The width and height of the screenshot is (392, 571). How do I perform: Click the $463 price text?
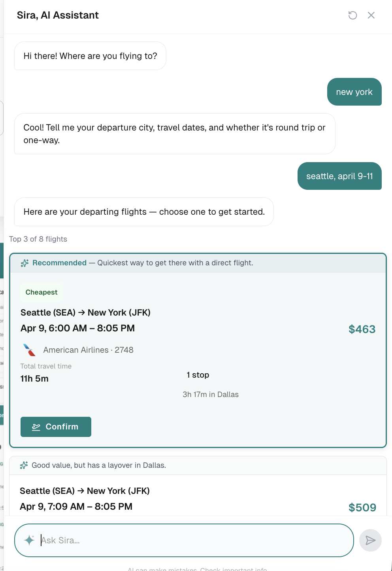pyautogui.click(x=362, y=329)
